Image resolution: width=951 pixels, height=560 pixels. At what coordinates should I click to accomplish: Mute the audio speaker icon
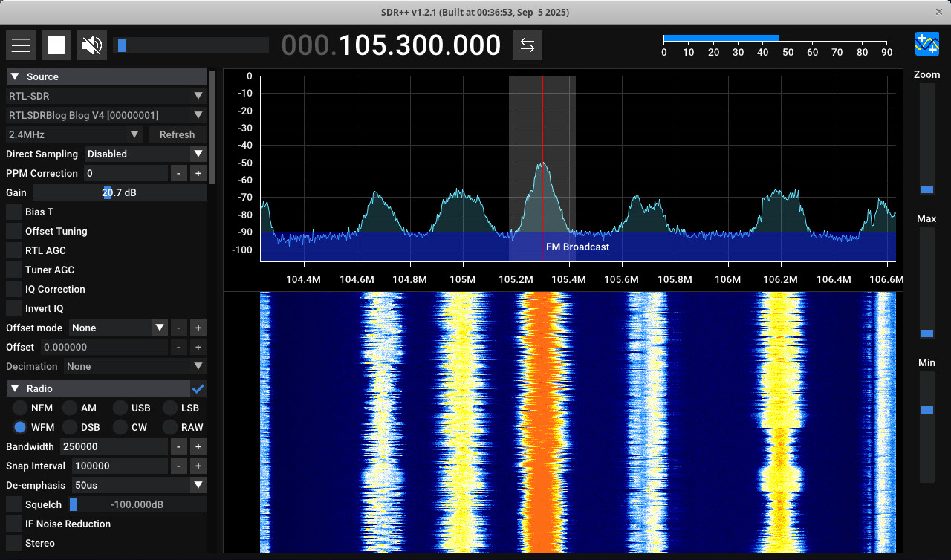point(92,45)
